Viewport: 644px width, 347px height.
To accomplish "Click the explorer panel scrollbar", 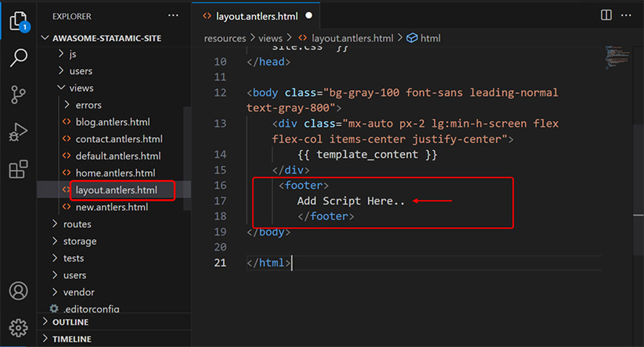I will point(188,158).
